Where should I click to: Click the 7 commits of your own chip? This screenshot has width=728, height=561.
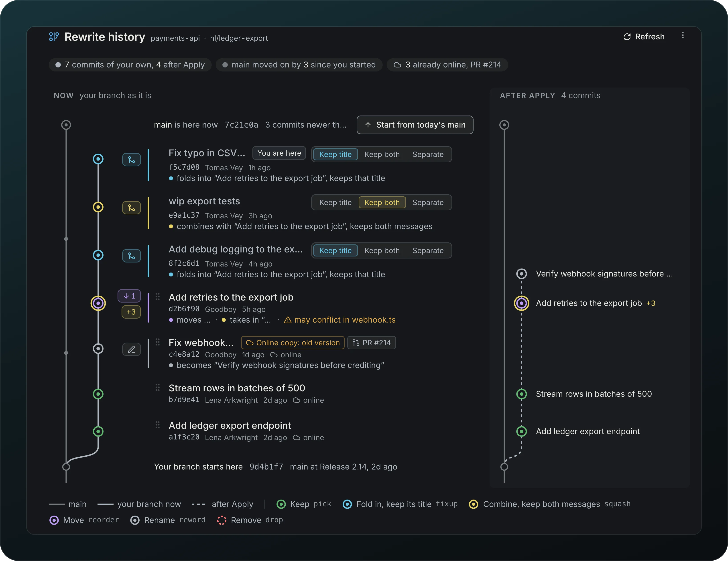click(130, 65)
